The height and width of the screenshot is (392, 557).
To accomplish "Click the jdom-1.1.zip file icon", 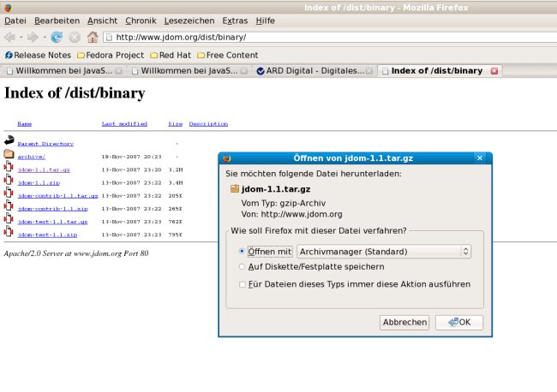I will 9,181.
